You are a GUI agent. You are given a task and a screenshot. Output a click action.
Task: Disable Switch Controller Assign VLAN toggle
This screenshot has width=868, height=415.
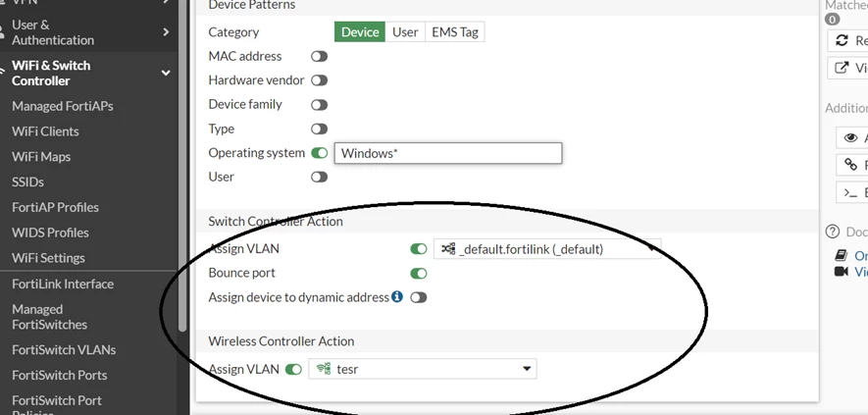(x=419, y=249)
